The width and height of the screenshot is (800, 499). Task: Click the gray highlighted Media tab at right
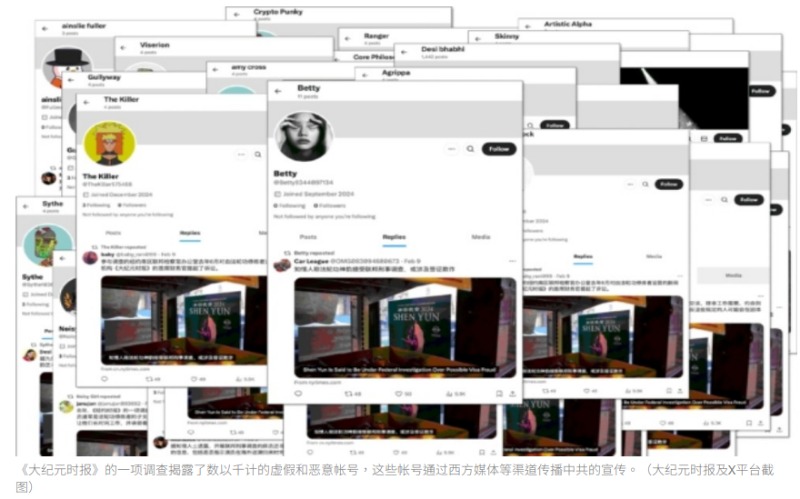coord(733,276)
